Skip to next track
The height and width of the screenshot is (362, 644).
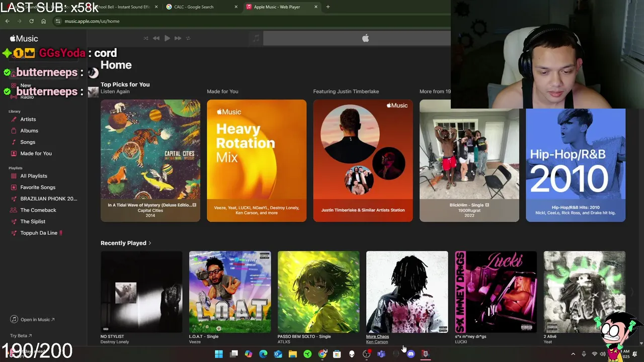pyautogui.click(x=178, y=38)
